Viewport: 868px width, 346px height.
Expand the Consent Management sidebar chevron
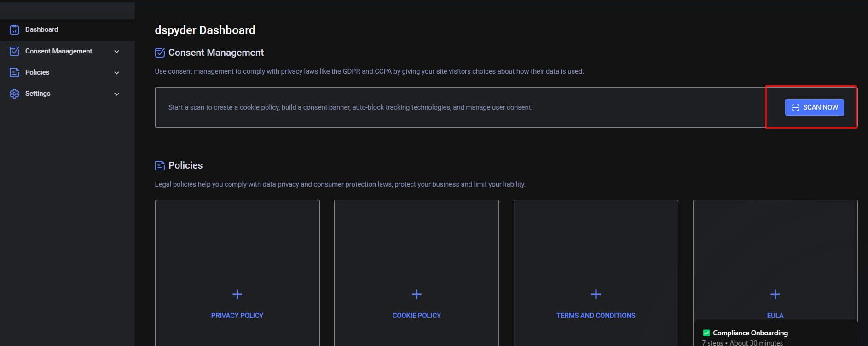click(x=117, y=52)
